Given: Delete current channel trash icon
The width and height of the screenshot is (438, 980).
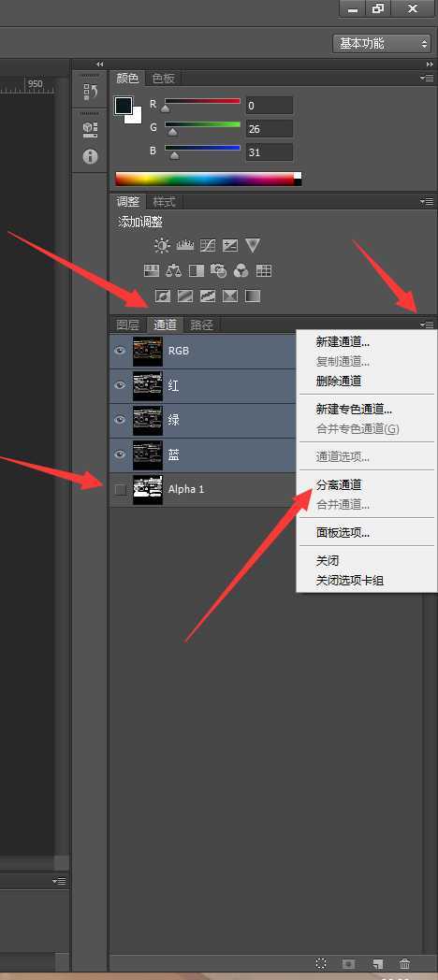Looking at the screenshot, I should pyautogui.click(x=405, y=964).
